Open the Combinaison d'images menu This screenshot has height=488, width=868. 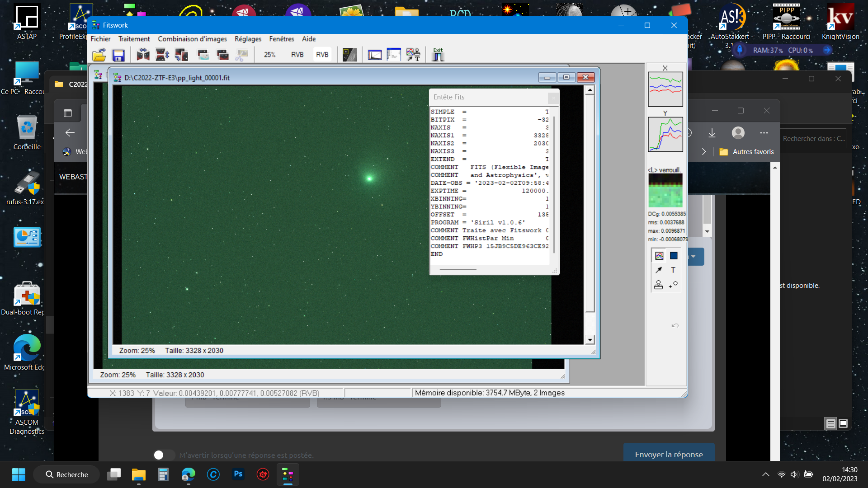pos(192,39)
